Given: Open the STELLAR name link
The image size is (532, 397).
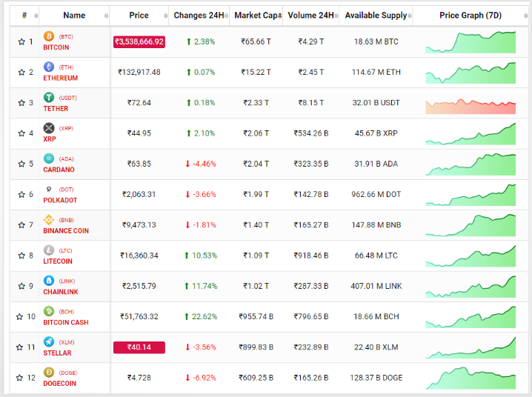Looking at the screenshot, I should (57, 353).
